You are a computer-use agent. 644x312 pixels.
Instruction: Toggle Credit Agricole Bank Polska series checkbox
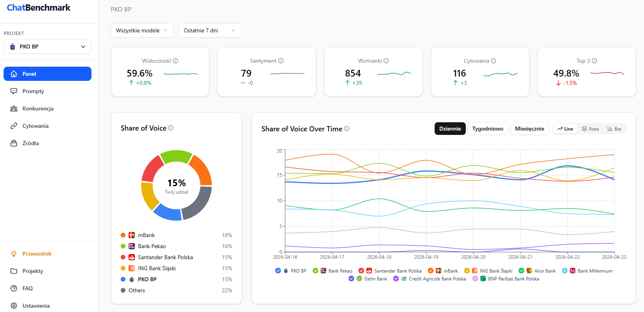(396, 278)
